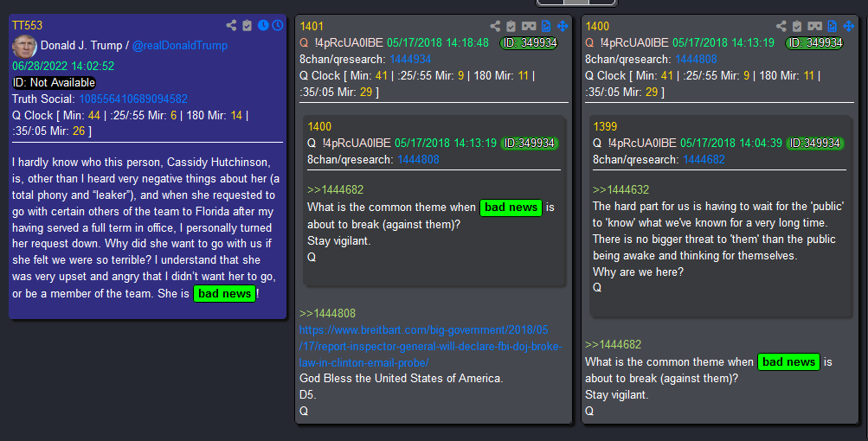This screenshot has height=441, width=868.
Task: Open 8chan/qresearch link 1444682 in post 1399
Action: pyautogui.click(x=704, y=159)
